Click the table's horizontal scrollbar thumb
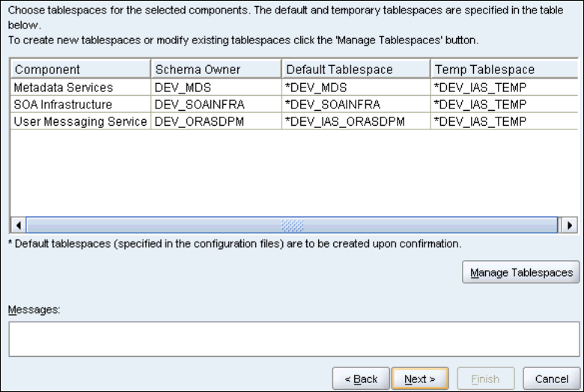Viewport: 584px width, 392px height. coord(292,224)
